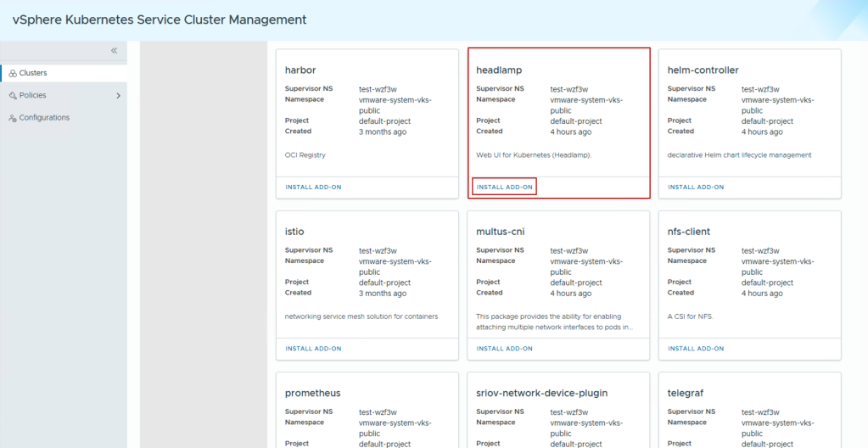Image resolution: width=868 pixels, height=448 pixels.
Task: Click 'declarative Helm chart lifecycle management' text
Action: pyautogui.click(x=740, y=155)
